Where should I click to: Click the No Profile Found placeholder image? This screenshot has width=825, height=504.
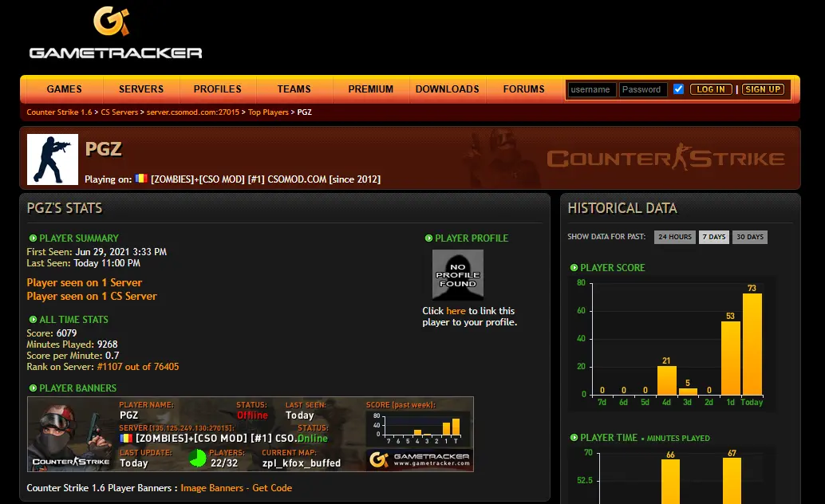click(x=458, y=274)
